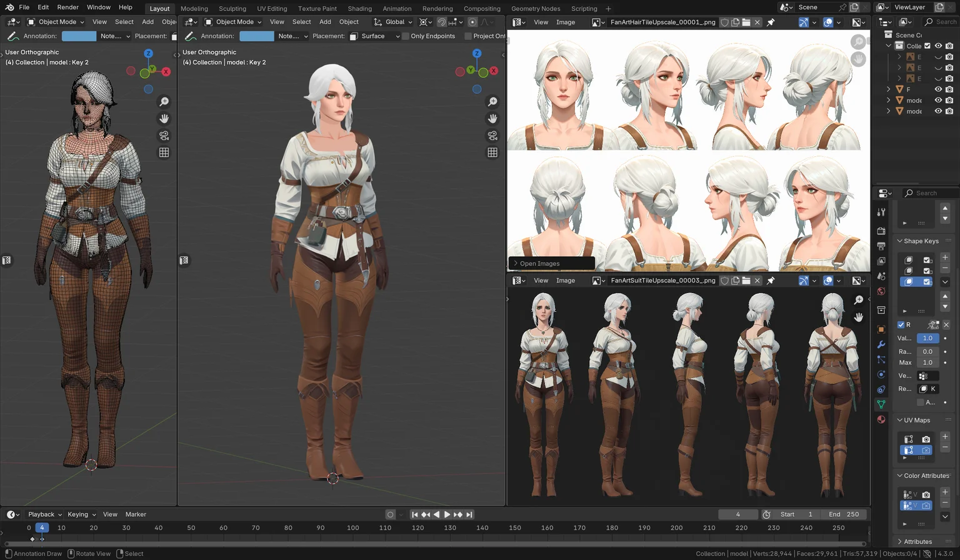The image size is (960, 560).
Task: Open the Render properties tab
Action: click(881, 231)
